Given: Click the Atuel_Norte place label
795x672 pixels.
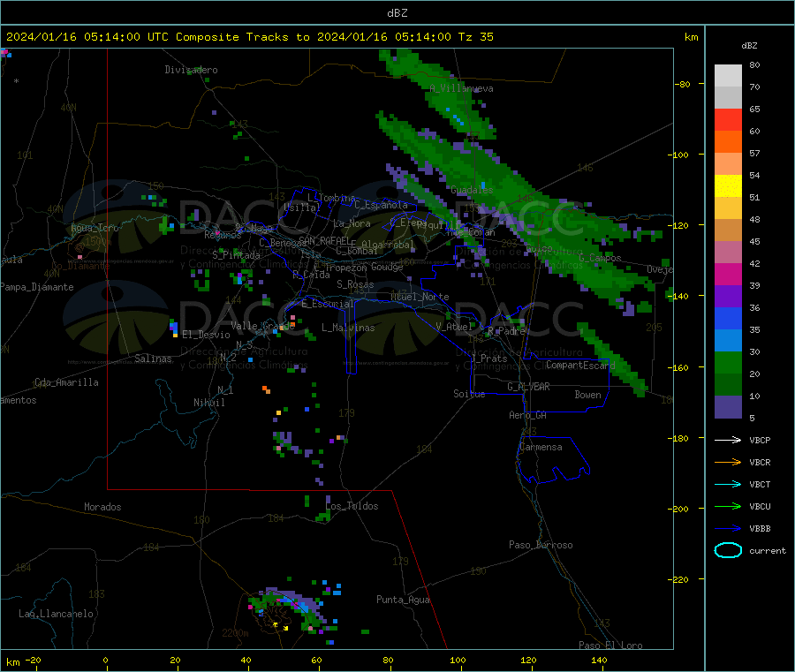Looking at the screenshot, I should 420,297.
